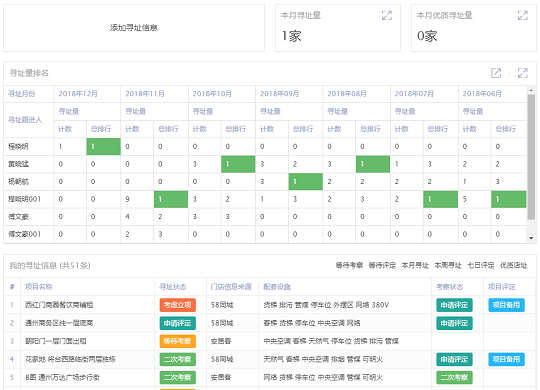Click the 1家 value in 本月寻址量 card
Image resolution: width=540 pixels, height=390 pixels.
(x=291, y=36)
